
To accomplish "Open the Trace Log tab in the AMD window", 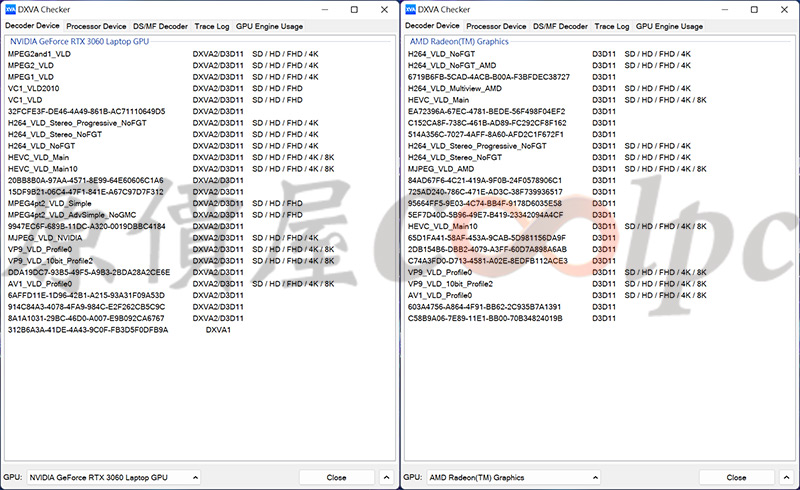I will (x=612, y=26).
